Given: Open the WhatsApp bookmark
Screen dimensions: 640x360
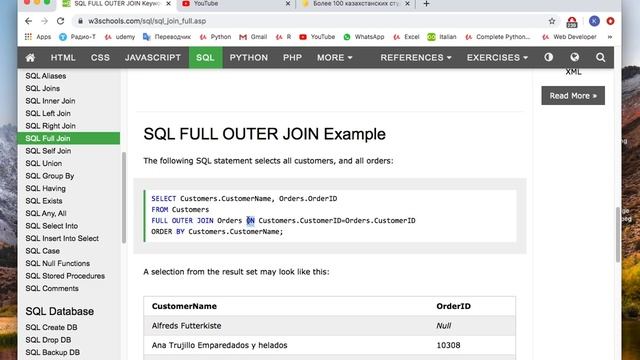Looking at the screenshot, I should click(x=364, y=37).
